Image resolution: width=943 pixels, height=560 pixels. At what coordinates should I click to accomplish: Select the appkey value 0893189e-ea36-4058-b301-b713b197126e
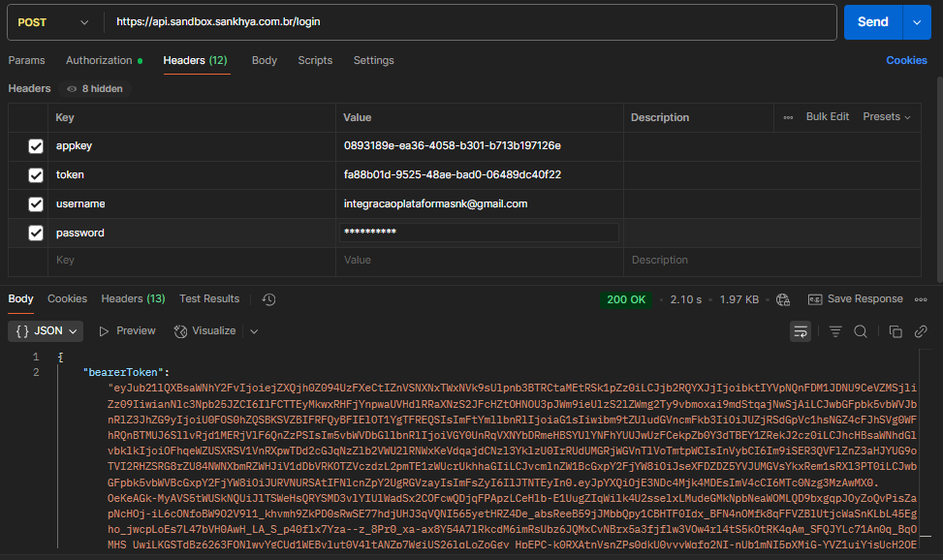453,146
